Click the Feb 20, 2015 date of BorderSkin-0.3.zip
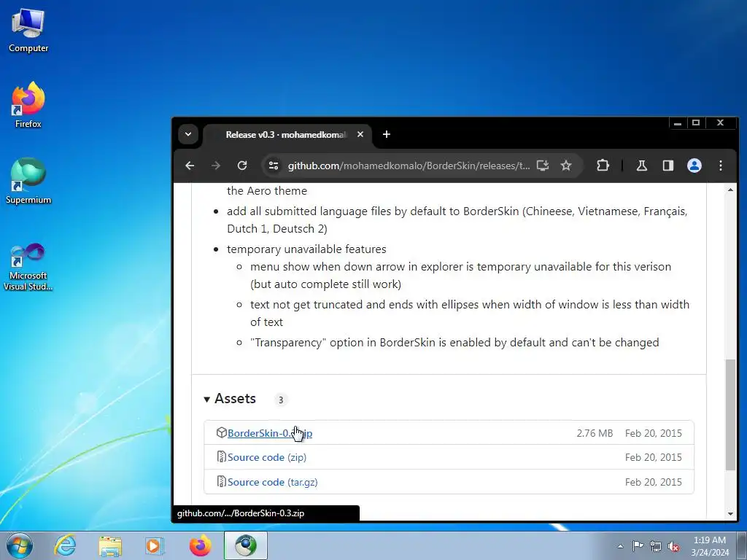The width and height of the screenshot is (747, 560). click(653, 433)
